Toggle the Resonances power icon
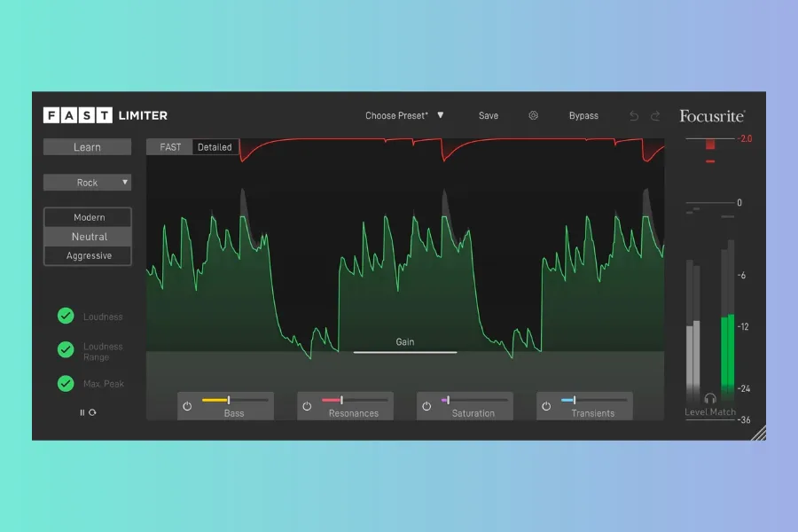 pyautogui.click(x=307, y=406)
